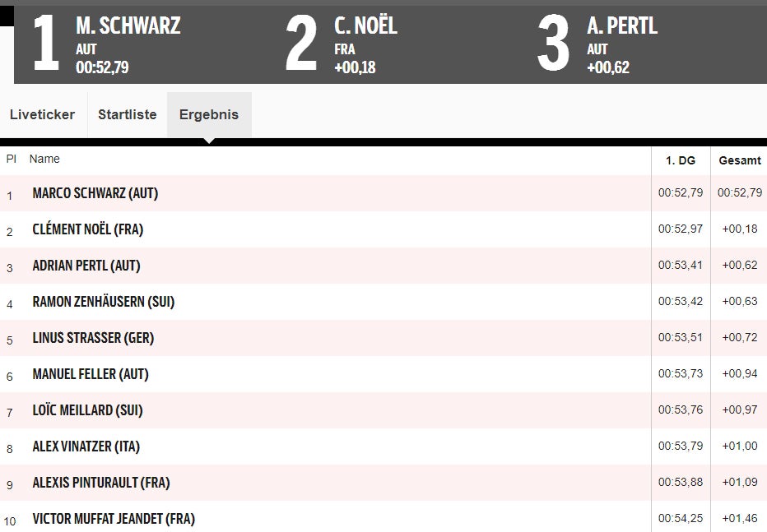The height and width of the screenshot is (532, 767).
Task: Open Victor Muffat Jeandet (FRA) row
Action: 114,520
